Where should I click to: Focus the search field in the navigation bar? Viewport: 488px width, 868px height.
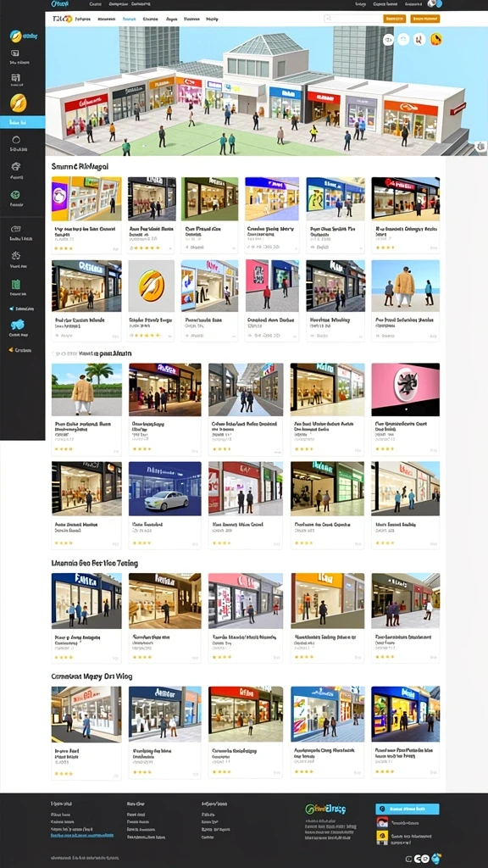pos(352,19)
